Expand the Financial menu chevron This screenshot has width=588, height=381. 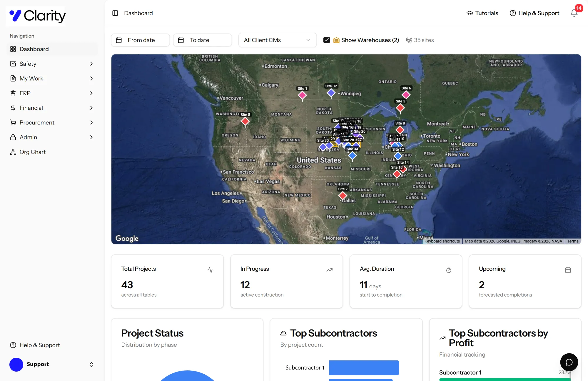coord(91,108)
